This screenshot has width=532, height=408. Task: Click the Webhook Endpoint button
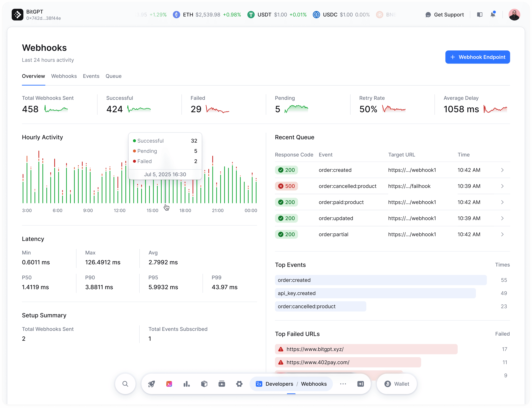477,57
